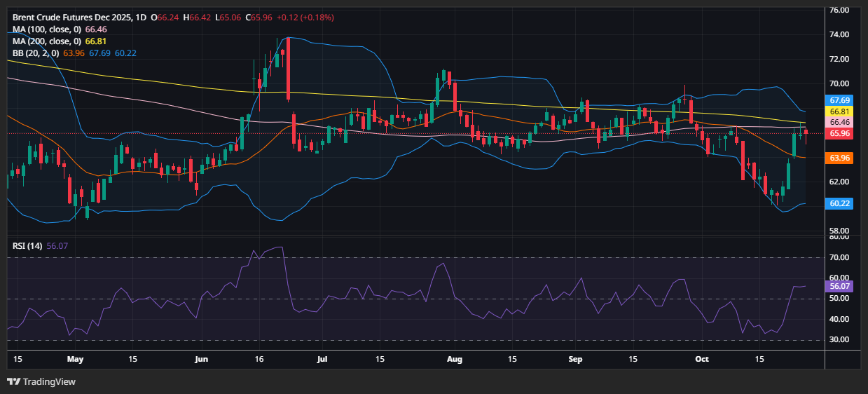
Task: Click the 70.00 level on the RSI axis
Action: click(x=839, y=258)
